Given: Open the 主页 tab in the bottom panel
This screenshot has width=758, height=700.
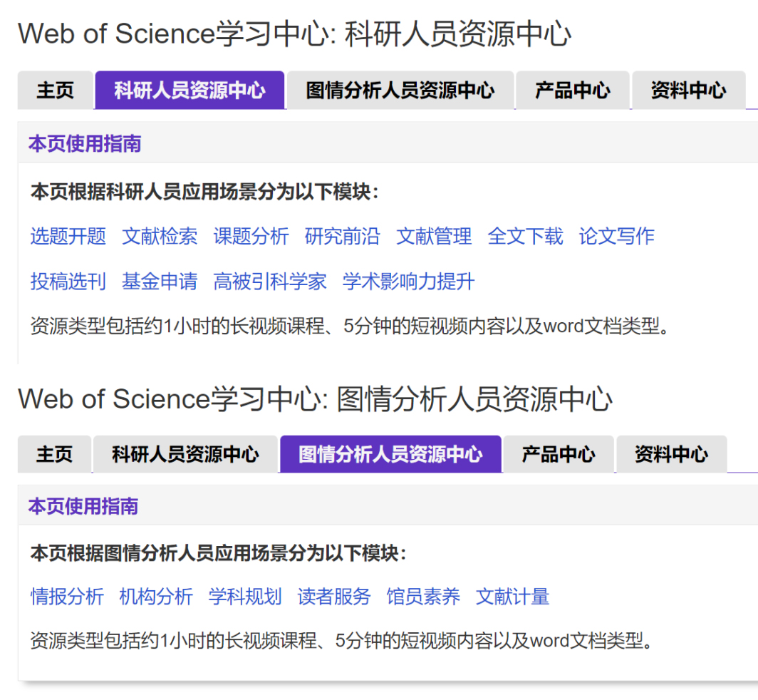Looking at the screenshot, I should click(x=54, y=454).
